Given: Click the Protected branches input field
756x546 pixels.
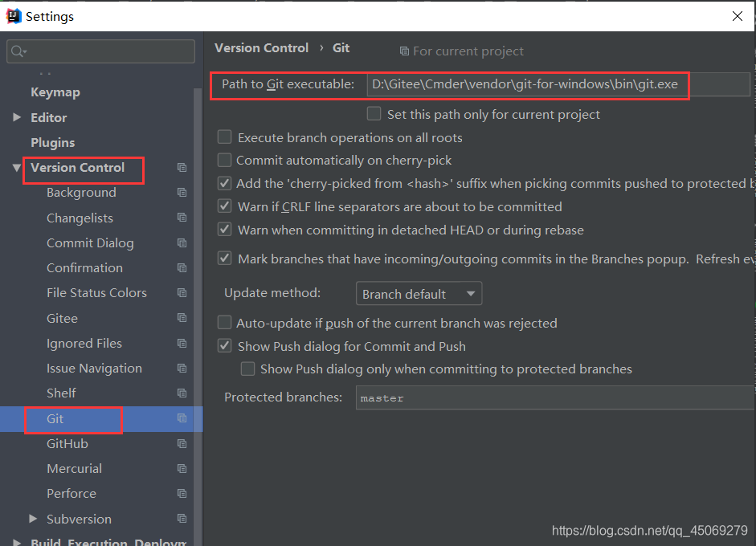Looking at the screenshot, I should click(x=555, y=397).
